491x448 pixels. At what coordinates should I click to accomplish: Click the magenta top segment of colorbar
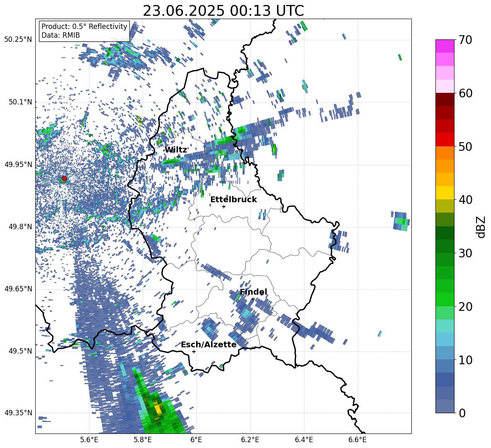445,46
